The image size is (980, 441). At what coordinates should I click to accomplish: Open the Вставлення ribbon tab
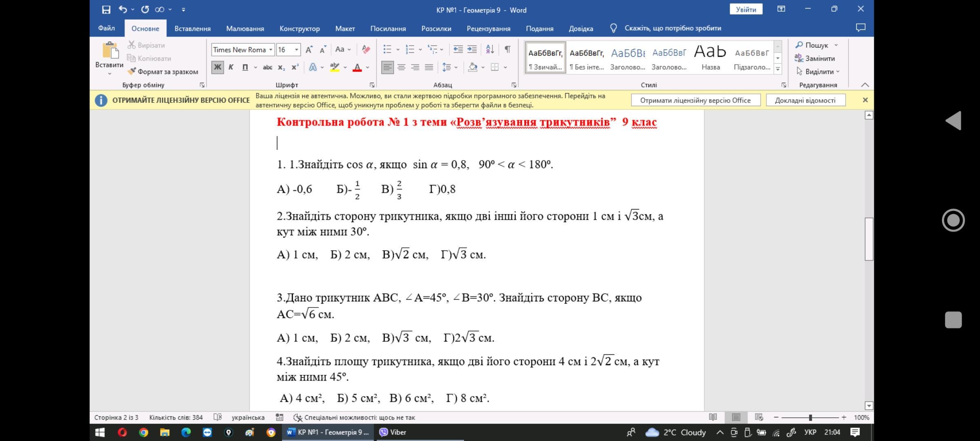click(192, 29)
